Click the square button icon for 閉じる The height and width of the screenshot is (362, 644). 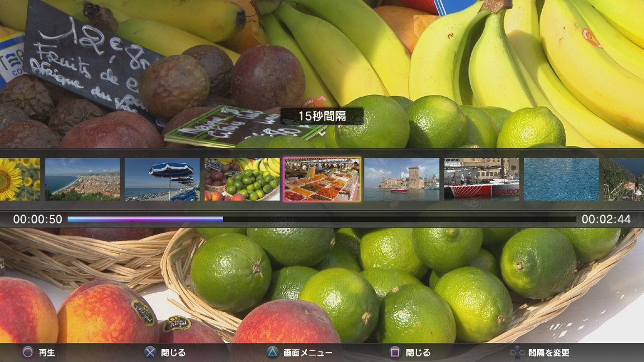click(395, 353)
